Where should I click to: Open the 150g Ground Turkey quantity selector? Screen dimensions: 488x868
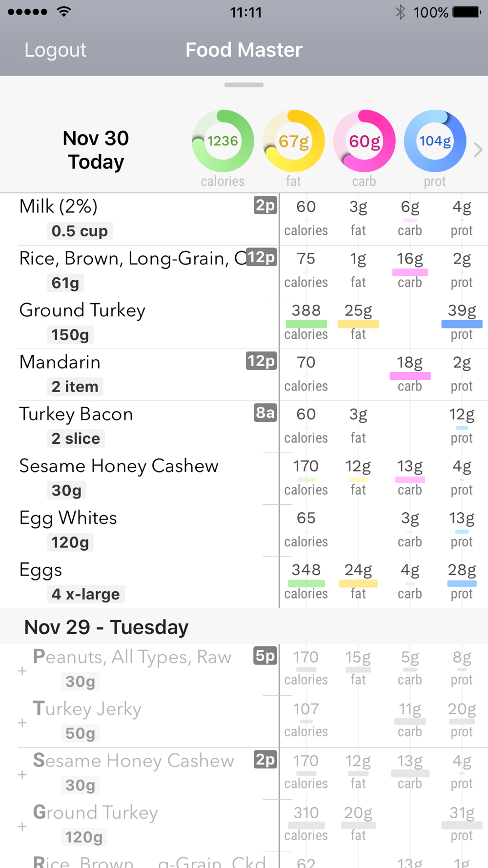click(x=70, y=335)
